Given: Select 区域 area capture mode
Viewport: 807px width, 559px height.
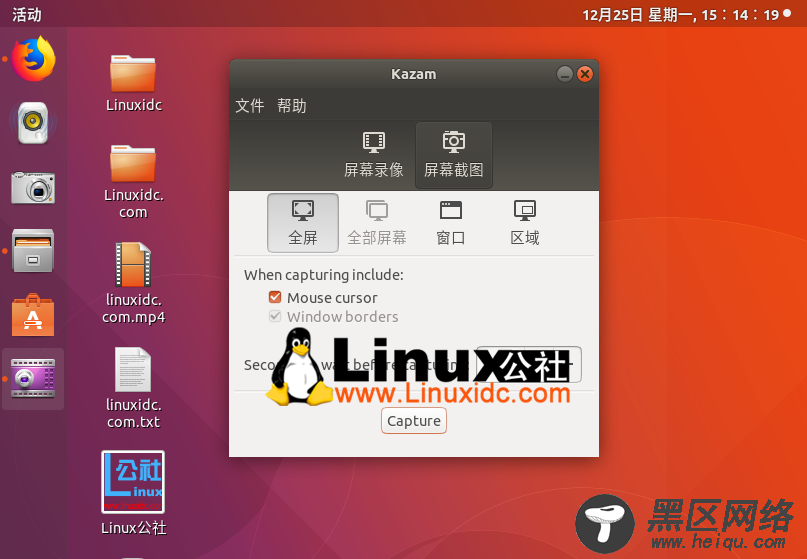Looking at the screenshot, I should pyautogui.click(x=524, y=223).
